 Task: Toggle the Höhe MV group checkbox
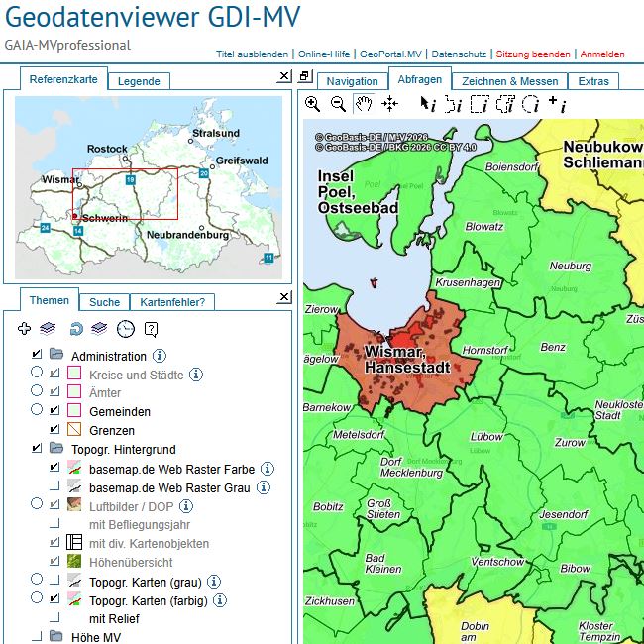pyautogui.click(x=37, y=637)
